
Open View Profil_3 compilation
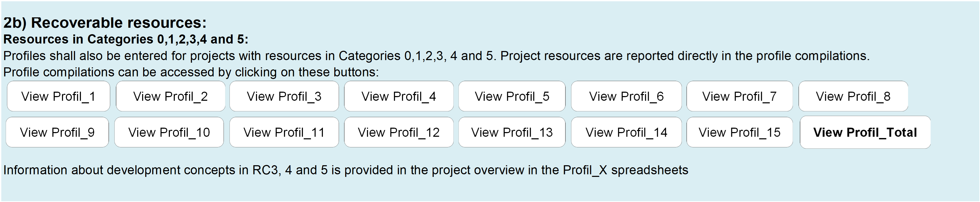[284, 96]
